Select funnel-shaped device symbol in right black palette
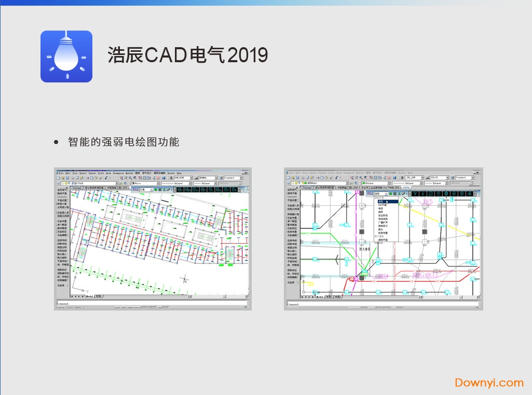 (x=415, y=194)
